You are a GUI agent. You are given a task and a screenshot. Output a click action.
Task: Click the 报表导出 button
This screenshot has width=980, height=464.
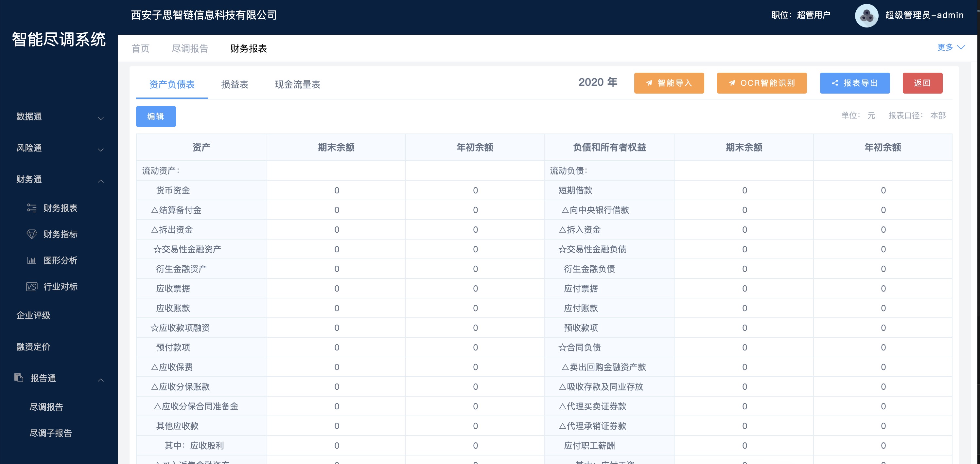(854, 83)
